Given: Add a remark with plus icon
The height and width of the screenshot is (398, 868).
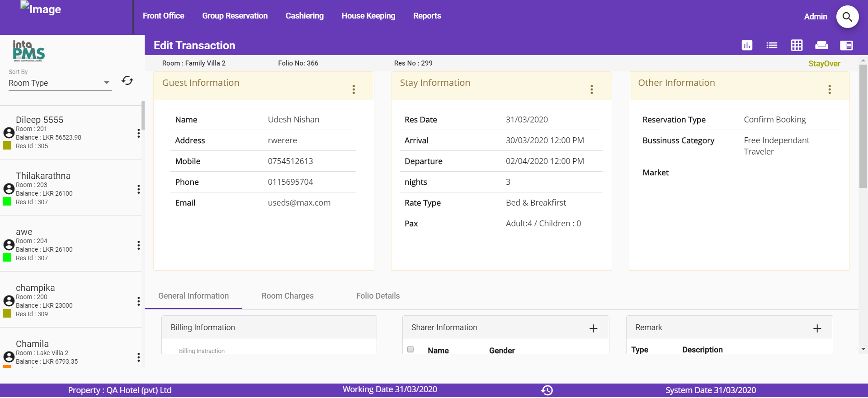Looking at the screenshot, I should click(x=817, y=328).
